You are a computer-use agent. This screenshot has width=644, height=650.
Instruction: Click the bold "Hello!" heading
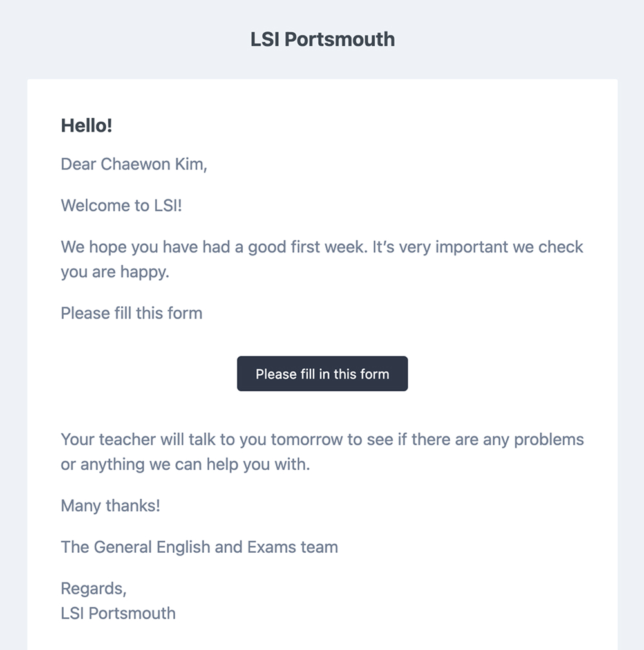coord(86,126)
